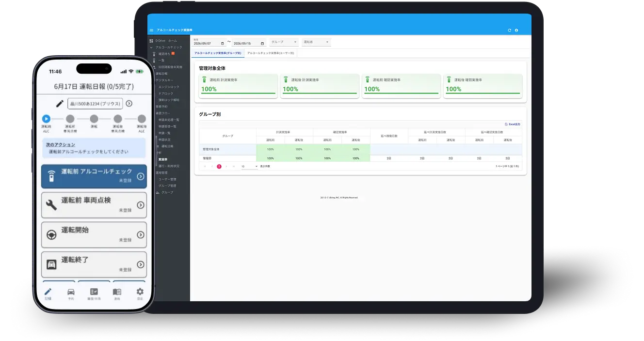Select page 1 in the table pagination
This screenshot has height=341, width=644.
[219, 166]
